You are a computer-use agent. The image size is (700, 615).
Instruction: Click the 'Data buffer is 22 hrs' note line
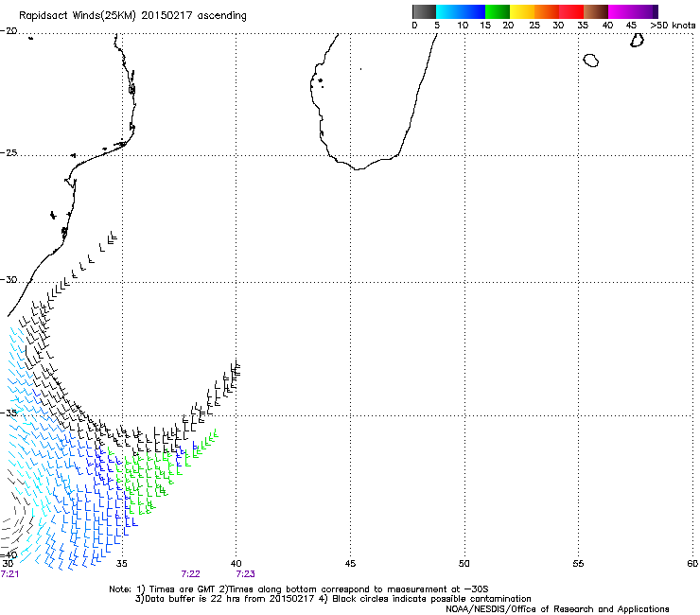coord(333,599)
